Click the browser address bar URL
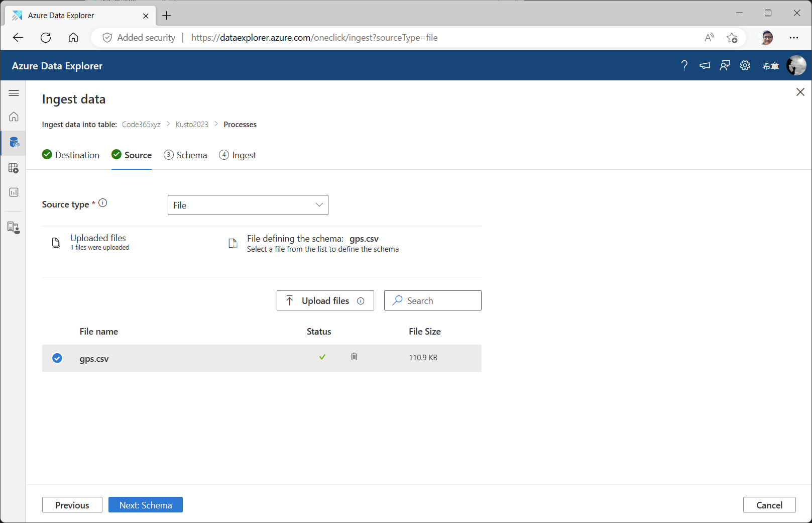Image resolution: width=812 pixels, height=523 pixels. (314, 38)
